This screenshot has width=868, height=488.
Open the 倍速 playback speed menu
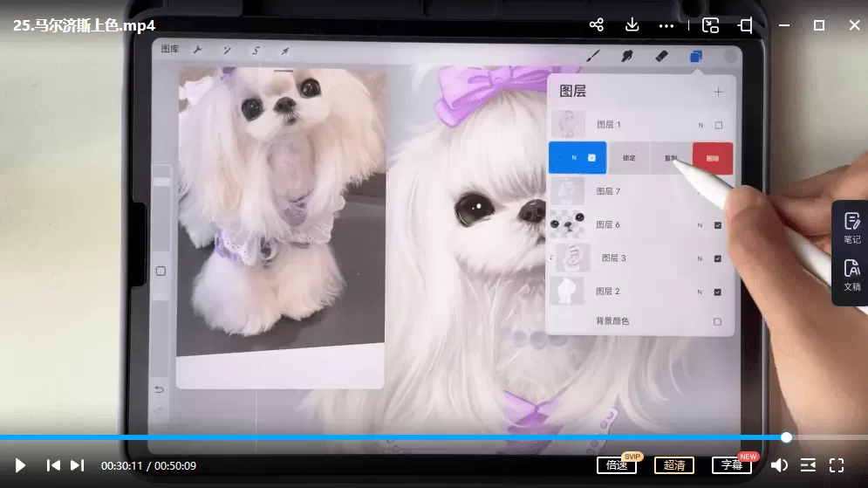click(617, 465)
